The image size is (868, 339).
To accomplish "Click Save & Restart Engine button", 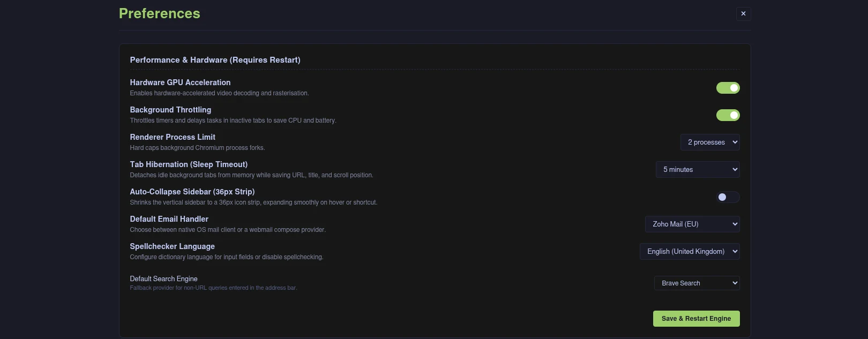I will point(696,319).
